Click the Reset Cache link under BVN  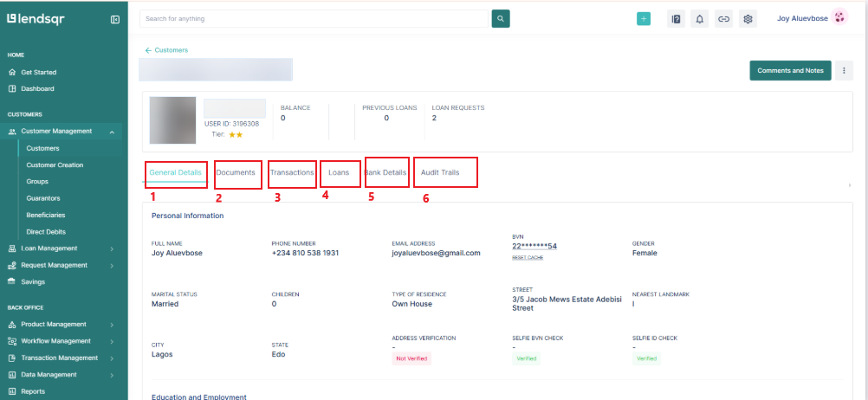click(527, 258)
